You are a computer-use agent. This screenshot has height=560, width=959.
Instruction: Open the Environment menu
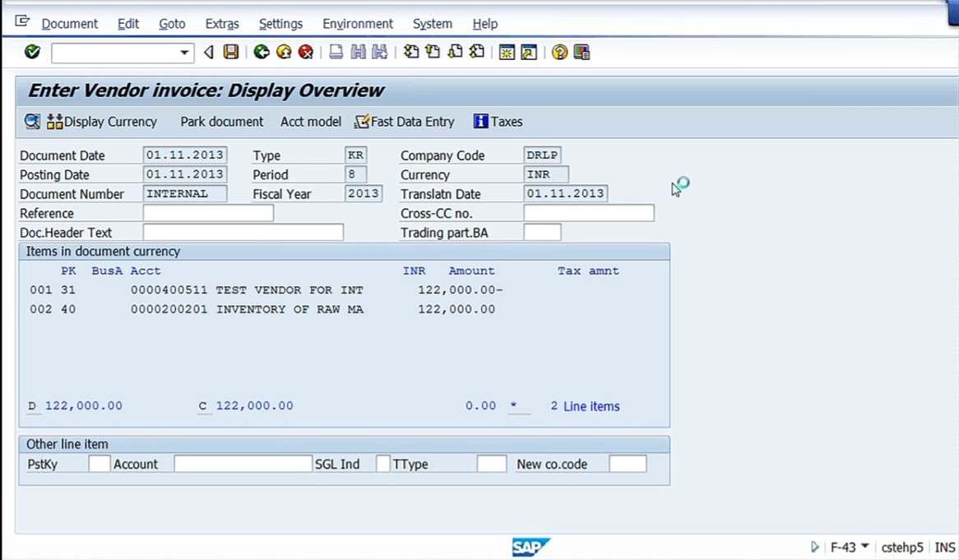pyautogui.click(x=358, y=24)
